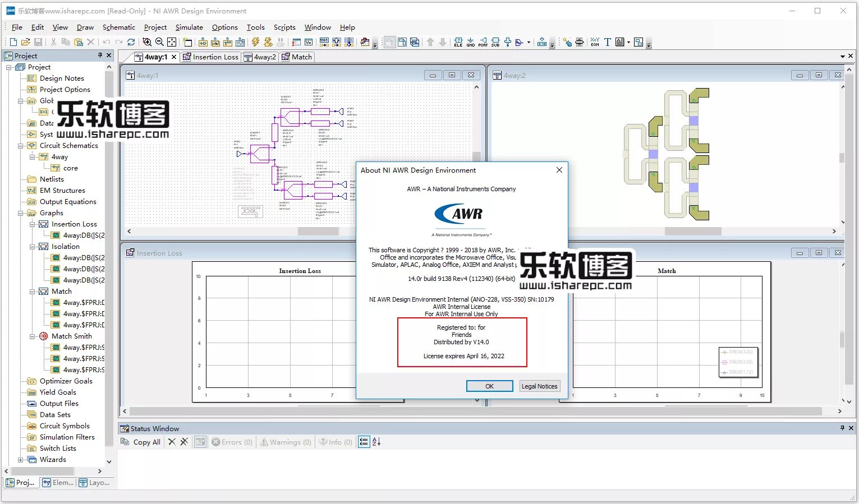Click horizontal scrollbar thumb in 4way:2 window
Image resolution: width=859 pixels, height=504 pixels.
(x=693, y=231)
